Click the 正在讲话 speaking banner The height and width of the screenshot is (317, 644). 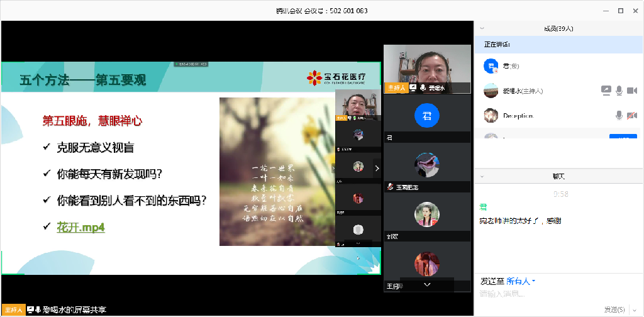pos(558,45)
